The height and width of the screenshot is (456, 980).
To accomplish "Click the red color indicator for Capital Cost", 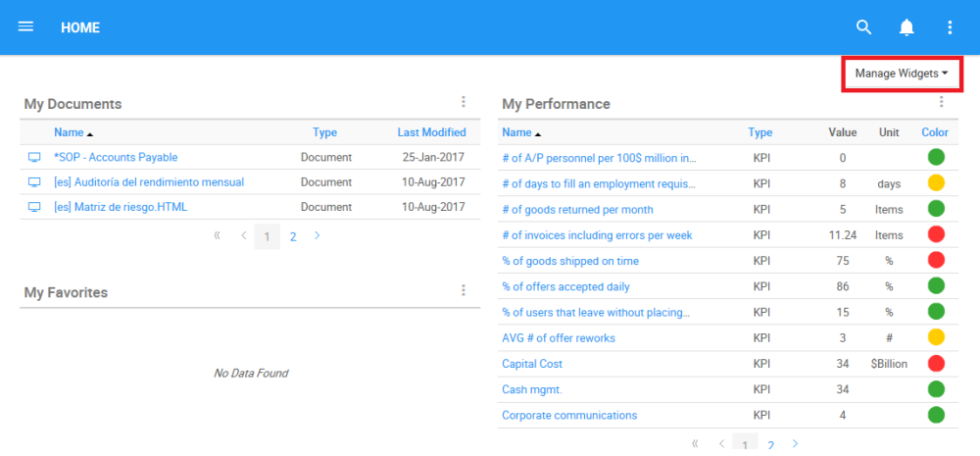I will [x=936, y=364].
